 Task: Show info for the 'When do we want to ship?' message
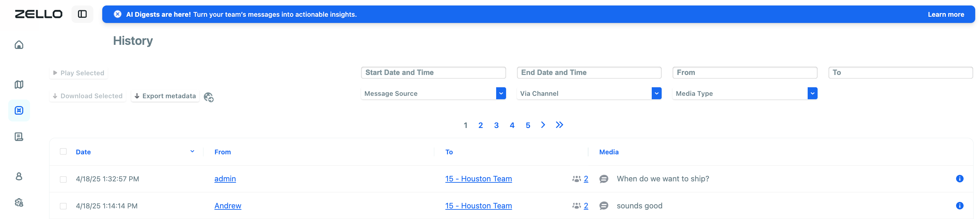(959, 179)
